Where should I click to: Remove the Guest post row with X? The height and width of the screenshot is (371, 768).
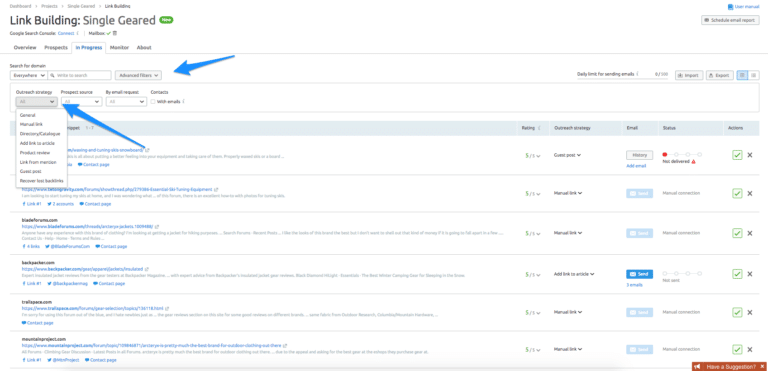tap(750, 155)
